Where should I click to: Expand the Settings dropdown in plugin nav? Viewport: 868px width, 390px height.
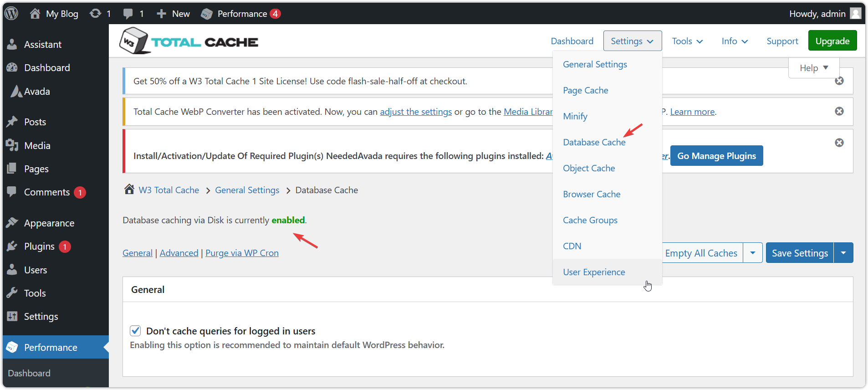(x=632, y=41)
